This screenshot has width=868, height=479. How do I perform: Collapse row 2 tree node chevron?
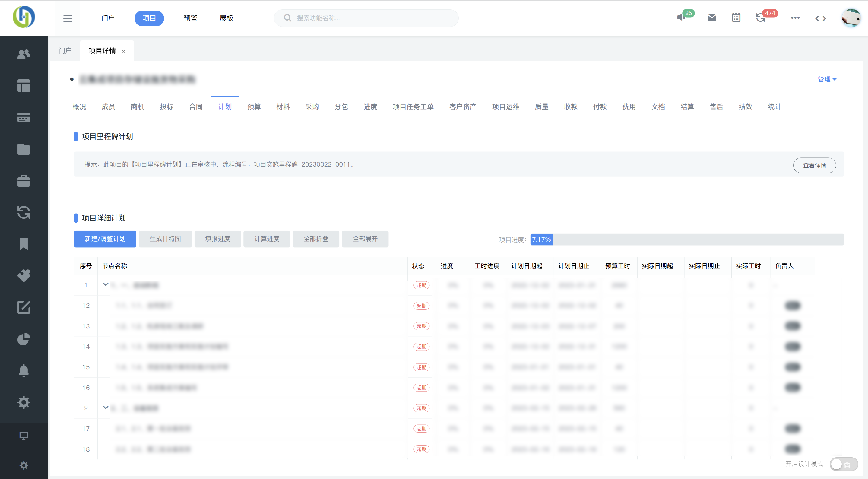tap(106, 408)
